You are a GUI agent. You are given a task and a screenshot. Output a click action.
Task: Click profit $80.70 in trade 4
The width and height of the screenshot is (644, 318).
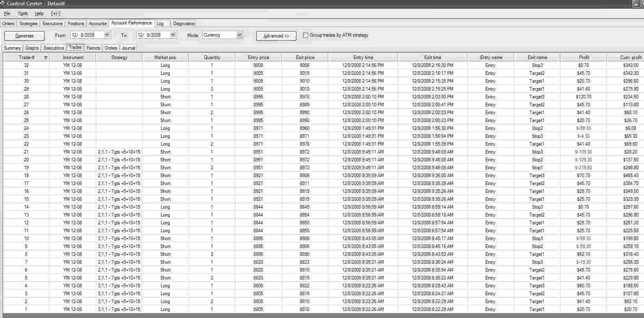584,286
